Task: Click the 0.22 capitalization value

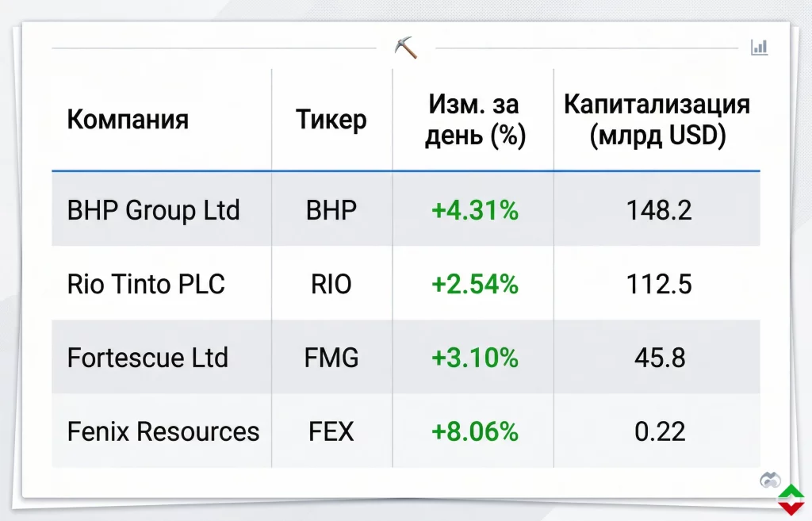Action: pos(660,432)
